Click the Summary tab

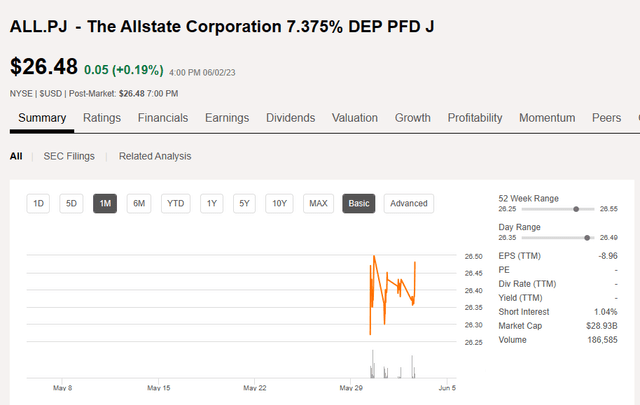coord(42,118)
